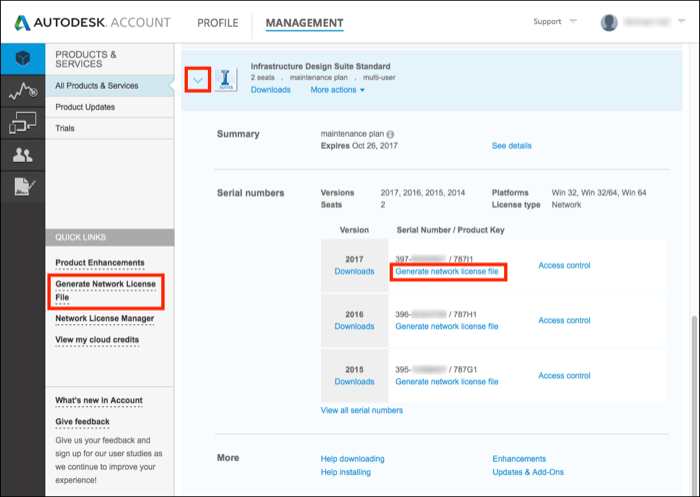The image size is (700, 497).
Task: Click View my cloud credits
Action: tap(97, 340)
